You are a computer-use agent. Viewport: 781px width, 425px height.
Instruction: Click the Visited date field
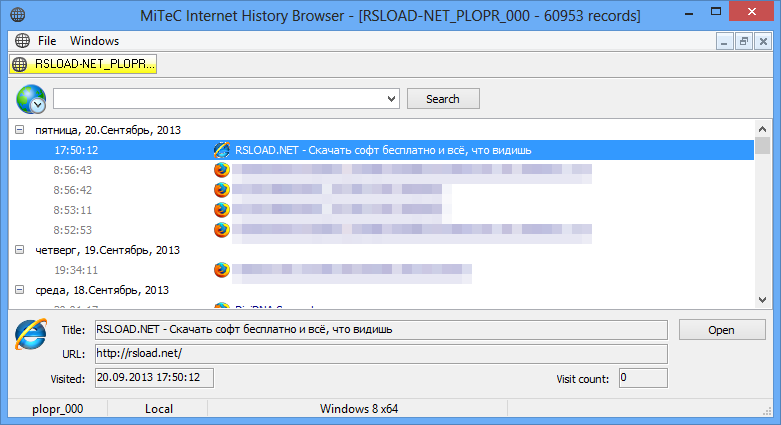154,378
